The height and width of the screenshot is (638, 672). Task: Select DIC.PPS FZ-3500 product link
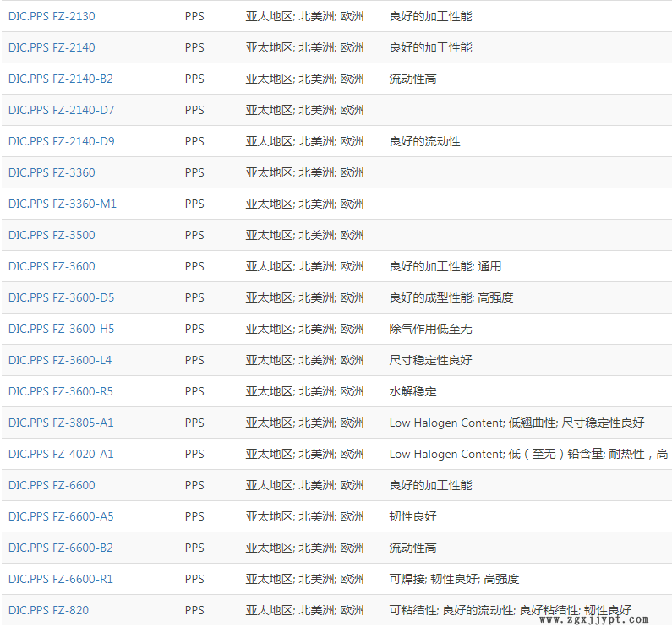52,235
